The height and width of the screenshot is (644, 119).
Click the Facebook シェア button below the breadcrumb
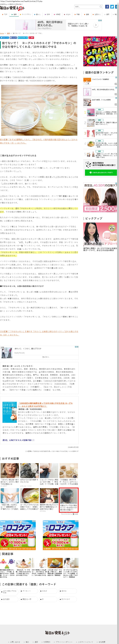pos(13,38)
